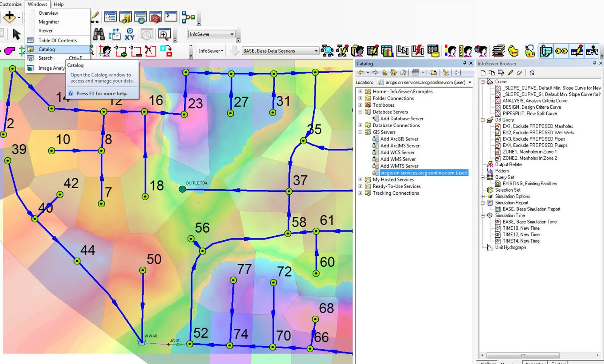Toggle the highlighted running figure button
This screenshot has width=604, height=364.
(x=592, y=51)
